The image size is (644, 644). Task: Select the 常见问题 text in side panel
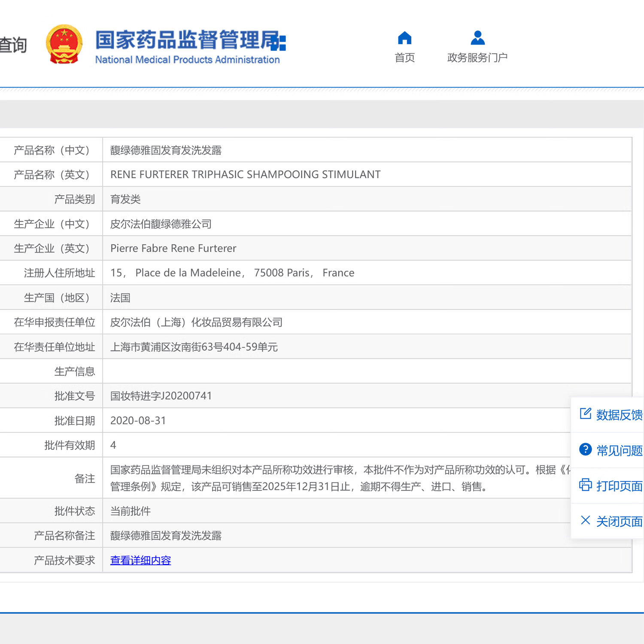(x=619, y=450)
